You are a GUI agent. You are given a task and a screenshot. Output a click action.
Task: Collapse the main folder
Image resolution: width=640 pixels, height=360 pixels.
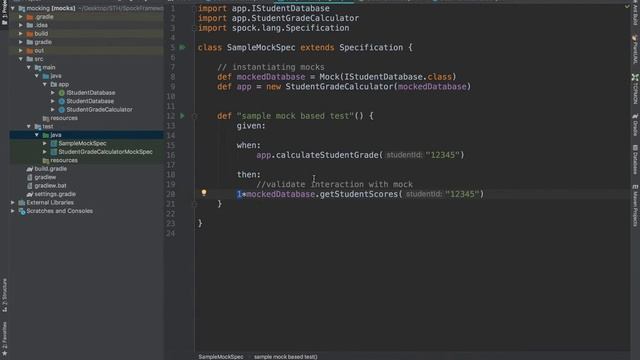tap(29, 67)
